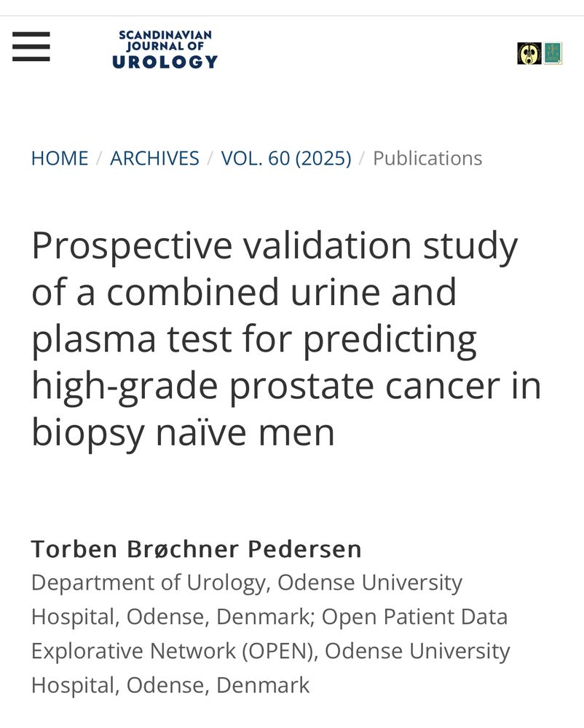Click the 'Prospective validation study' title line
The height and width of the screenshot is (728, 584).
coord(275,247)
